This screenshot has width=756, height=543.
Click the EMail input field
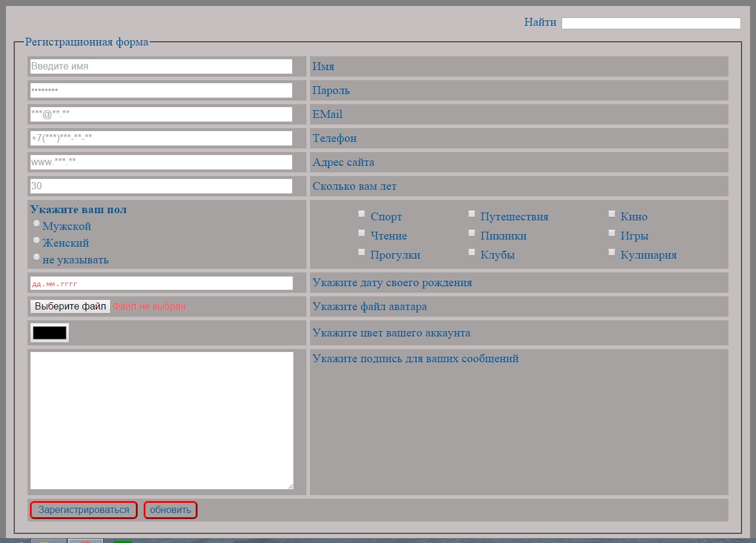click(161, 114)
